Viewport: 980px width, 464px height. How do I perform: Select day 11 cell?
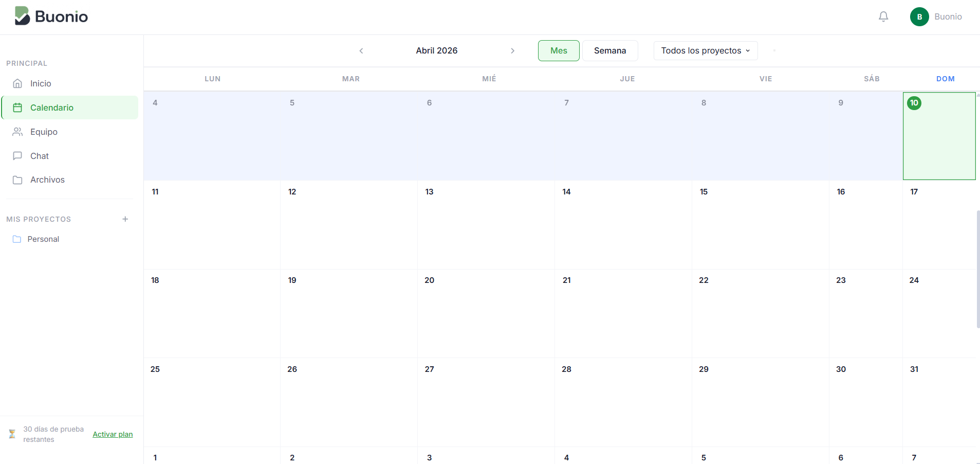(212, 225)
